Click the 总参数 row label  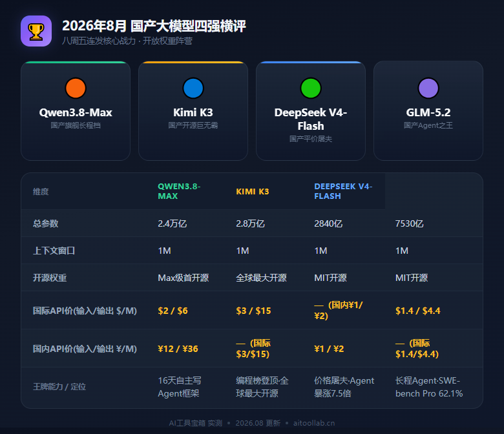click(x=46, y=223)
